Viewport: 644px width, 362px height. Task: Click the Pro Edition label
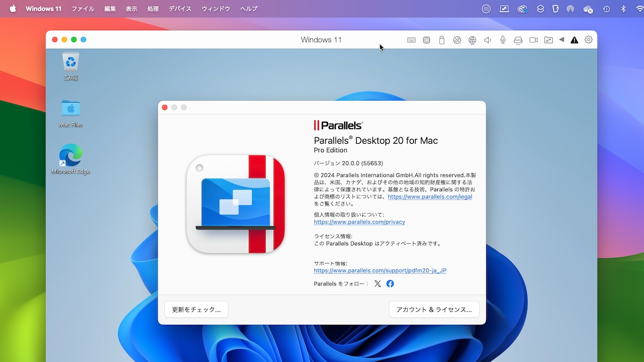click(x=331, y=150)
